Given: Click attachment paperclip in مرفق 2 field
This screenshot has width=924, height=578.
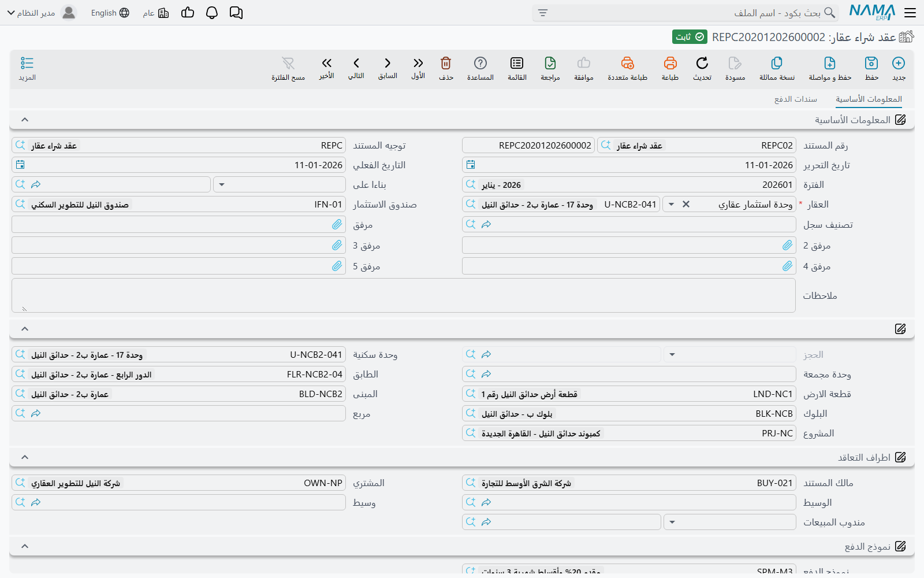Looking at the screenshot, I should 787,245.
